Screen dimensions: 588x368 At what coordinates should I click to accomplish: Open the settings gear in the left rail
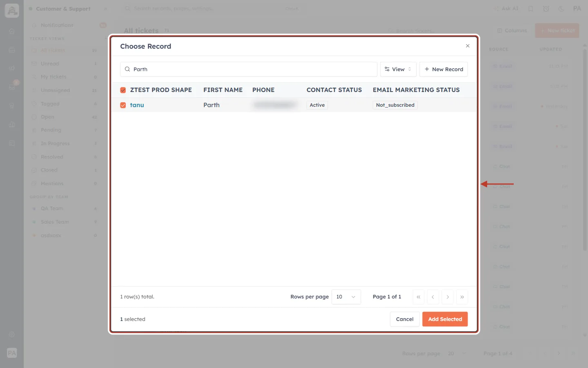[x=12, y=334]
